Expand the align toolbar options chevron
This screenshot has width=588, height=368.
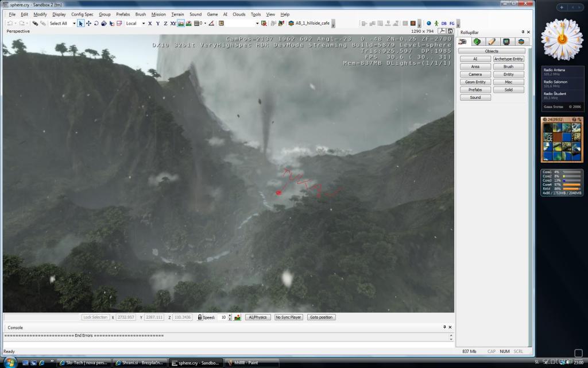(x=419, y=24)
